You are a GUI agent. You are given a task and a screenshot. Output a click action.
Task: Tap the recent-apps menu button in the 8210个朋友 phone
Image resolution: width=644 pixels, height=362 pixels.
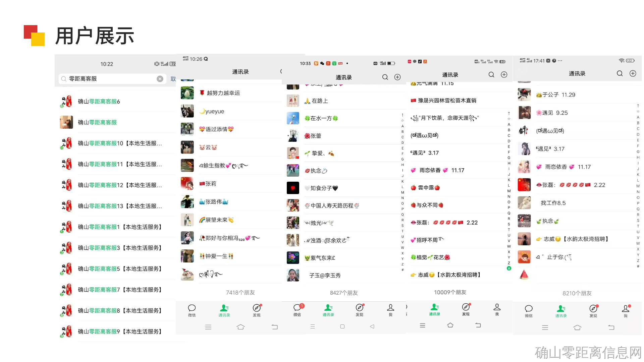545,327
